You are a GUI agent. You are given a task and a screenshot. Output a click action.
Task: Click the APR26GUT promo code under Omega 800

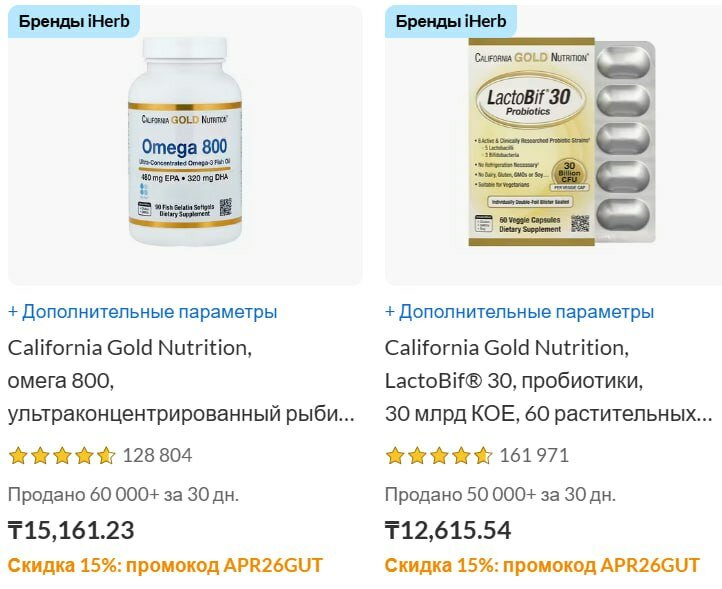click(x=273, y=565)
